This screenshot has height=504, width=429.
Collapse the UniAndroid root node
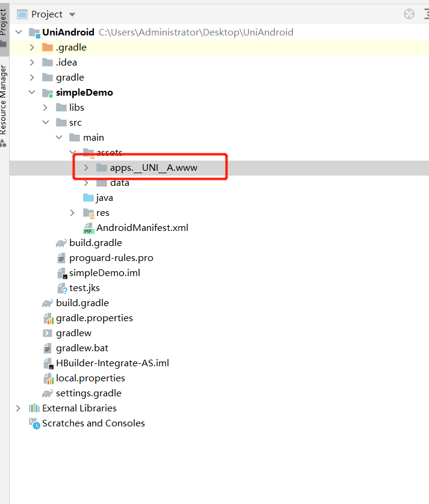[x=19, y=32]
